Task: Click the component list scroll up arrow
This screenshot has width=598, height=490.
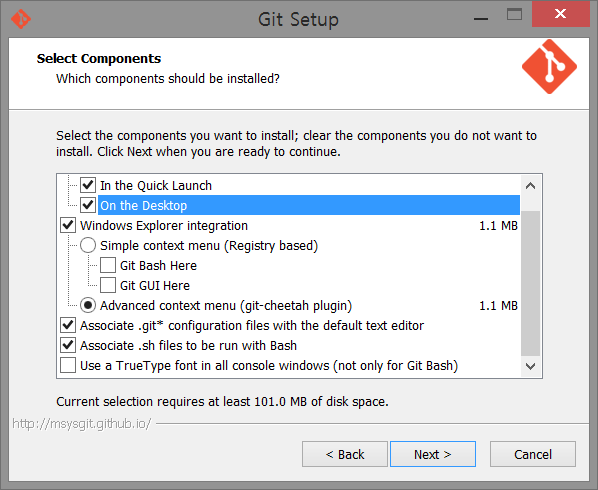Action: click(x=530, y=186)
